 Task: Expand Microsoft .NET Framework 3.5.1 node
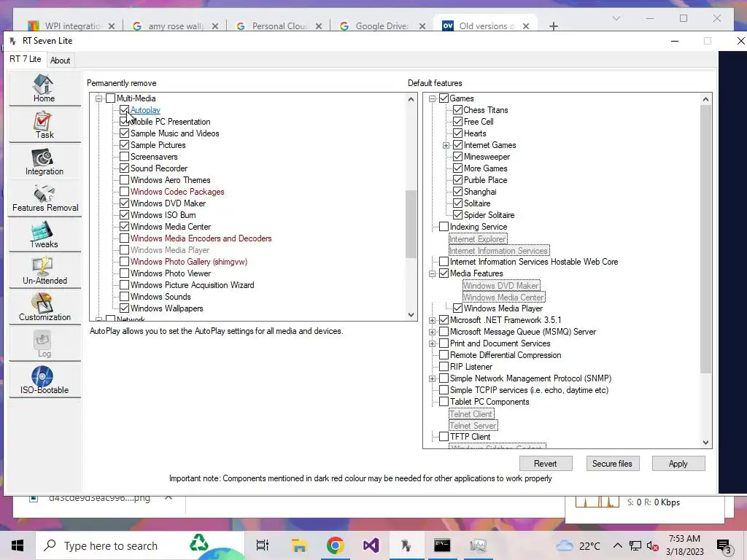click(x=432, y=320)
